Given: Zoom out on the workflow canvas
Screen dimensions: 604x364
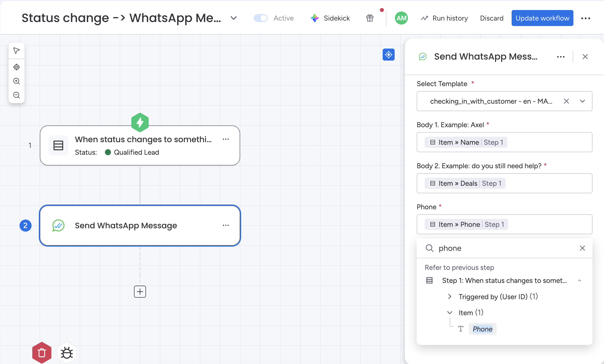Looking at the screenshot, I should [x=17, y=95].
